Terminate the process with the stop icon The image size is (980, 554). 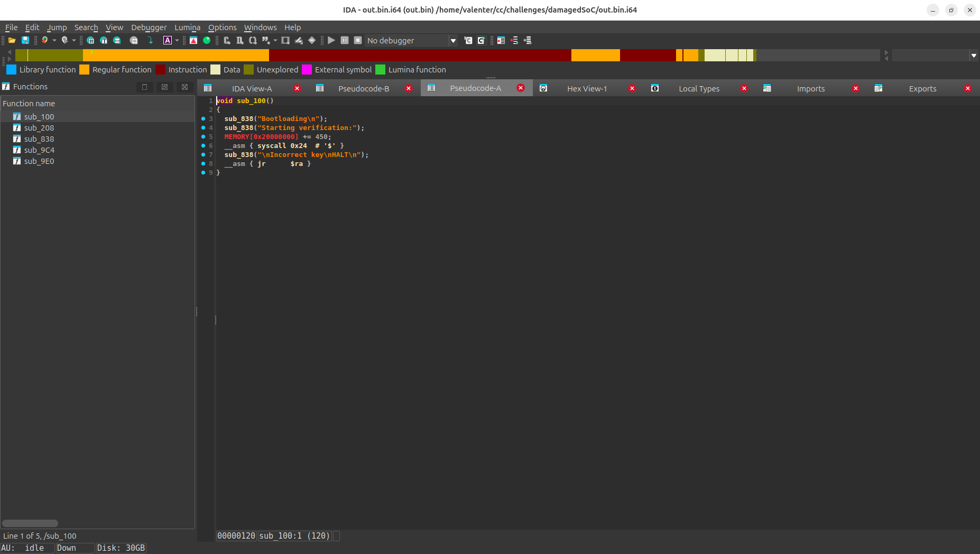click(x=358, y=40)
